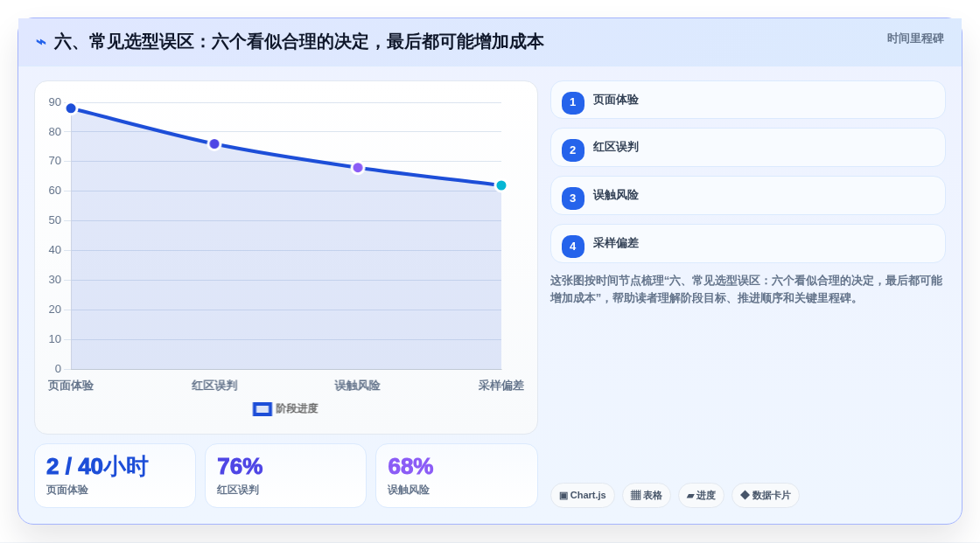
Task: Click the y-axis value 0
Action: coord(58,369)
